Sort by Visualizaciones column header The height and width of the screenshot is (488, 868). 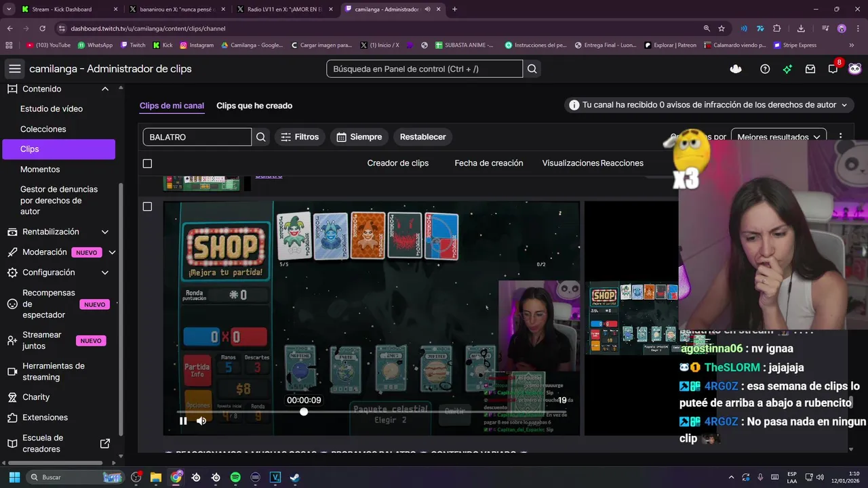[x=570, y=163]
